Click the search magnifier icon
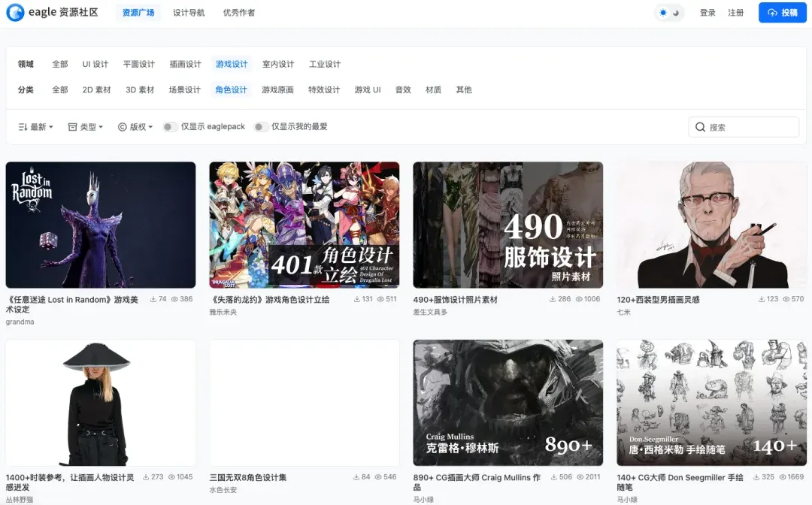Image resolution: width=812 pixels, height=505 pixels. [x=700, y=127]
